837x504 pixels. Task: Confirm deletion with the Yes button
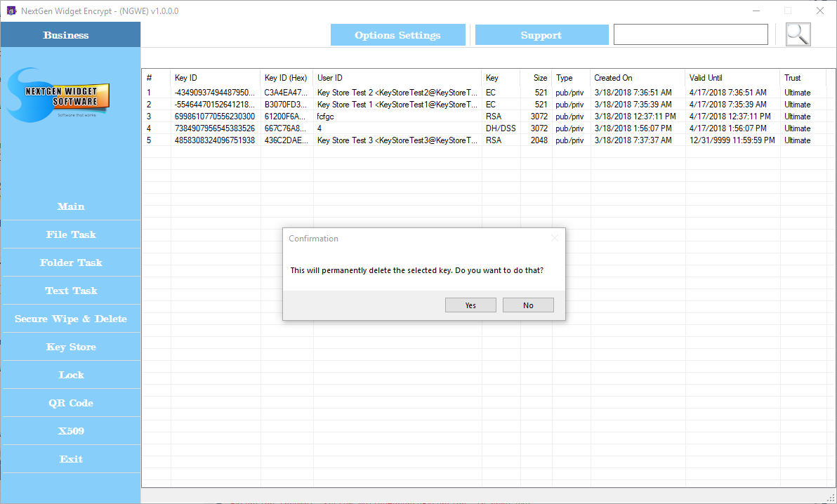470,305
